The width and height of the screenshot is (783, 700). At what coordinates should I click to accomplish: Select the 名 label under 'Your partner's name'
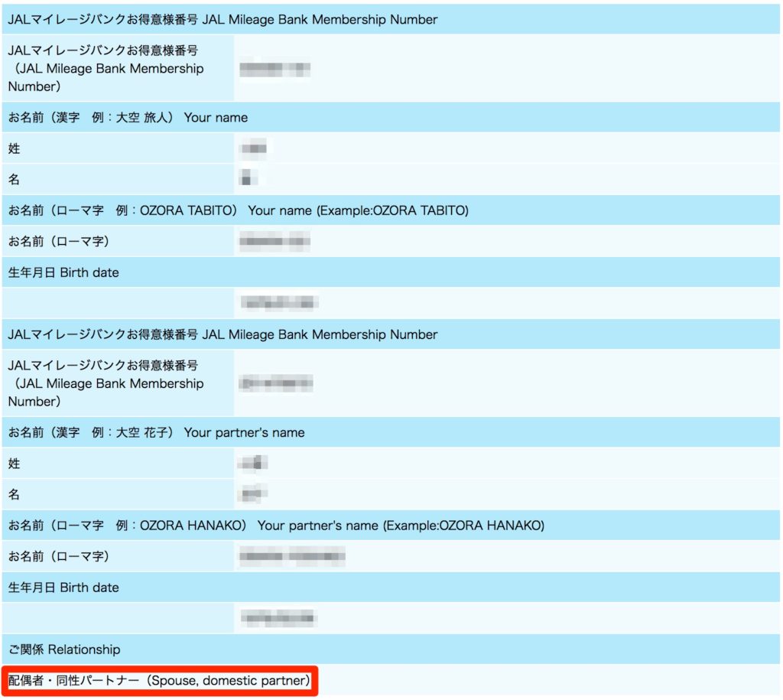pos(14,494)
